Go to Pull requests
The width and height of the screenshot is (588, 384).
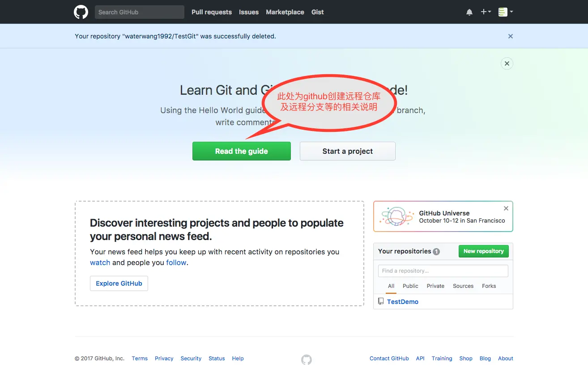pyautogui.click(x=212, y=12)
